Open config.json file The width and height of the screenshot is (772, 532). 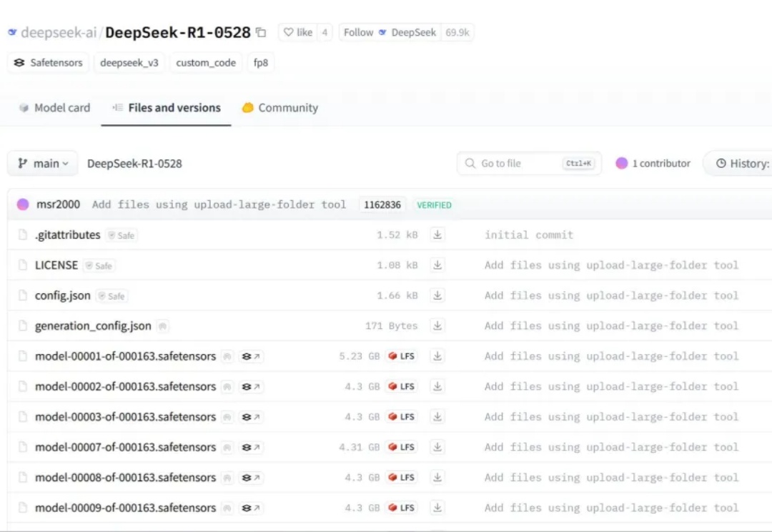62,295
